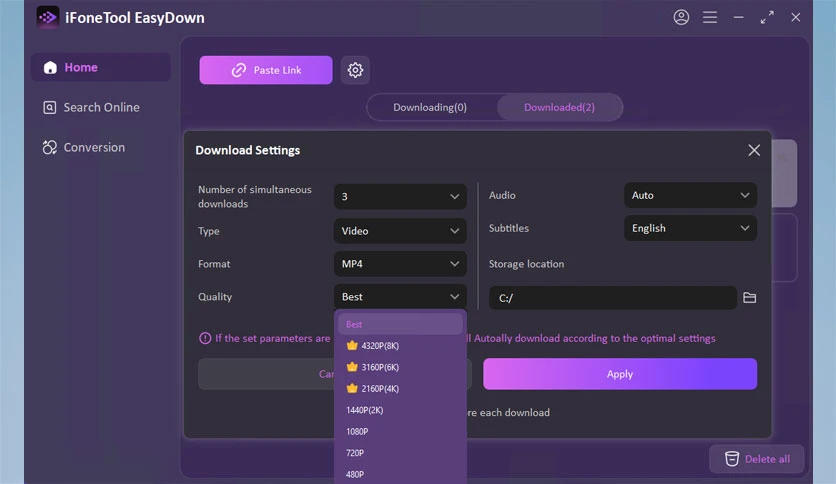Viewport: 836px width, 484px height.
Task: Click the crown icon beside 4320P(8K)
Action: click(x=352, y=345)
